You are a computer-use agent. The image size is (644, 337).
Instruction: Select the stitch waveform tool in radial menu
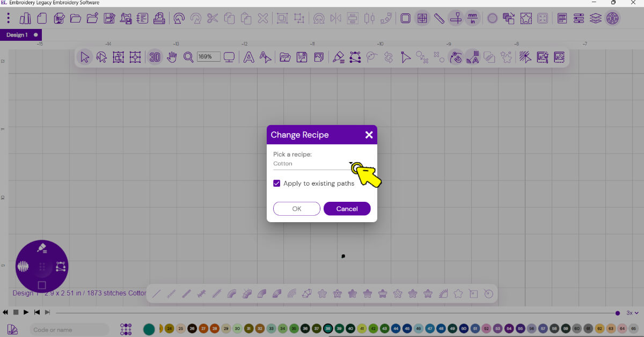tap(23, 266)
